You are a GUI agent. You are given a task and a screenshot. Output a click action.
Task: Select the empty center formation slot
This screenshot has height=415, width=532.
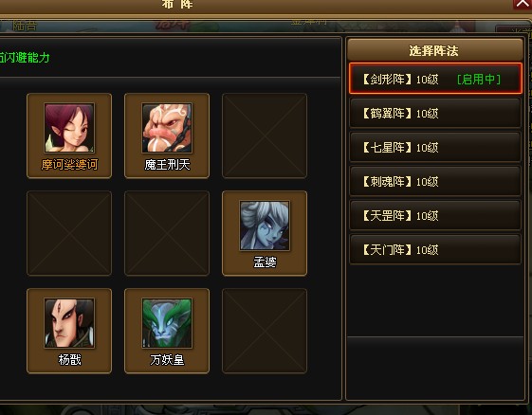click(x=167, y=233)
